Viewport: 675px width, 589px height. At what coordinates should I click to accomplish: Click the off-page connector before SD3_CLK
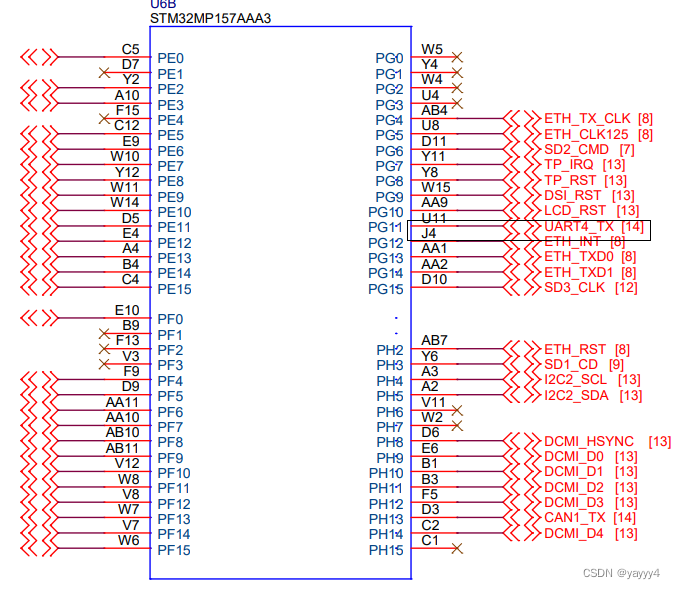coord(521,287)
